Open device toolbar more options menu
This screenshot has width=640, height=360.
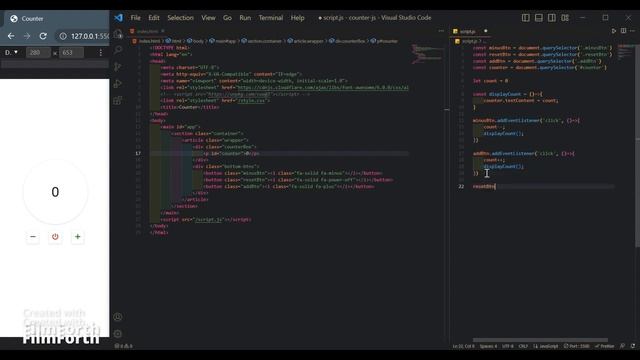[100, 52]
